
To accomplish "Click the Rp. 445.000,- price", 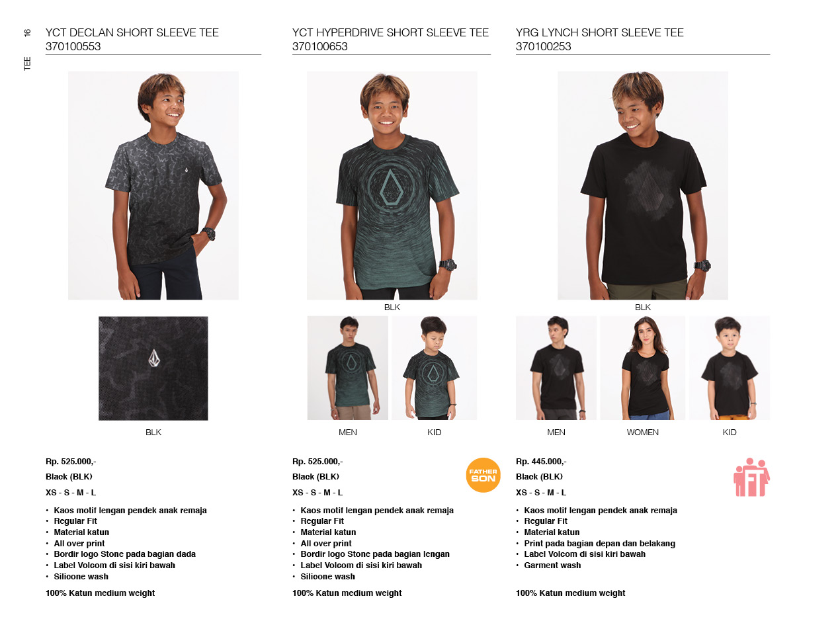I will tap(541, 462).
